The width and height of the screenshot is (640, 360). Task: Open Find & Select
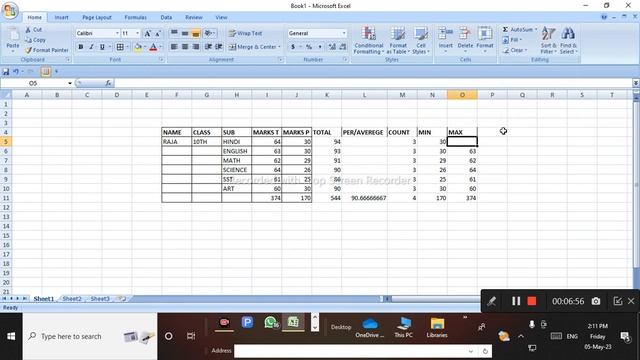[x=568, y=40]
